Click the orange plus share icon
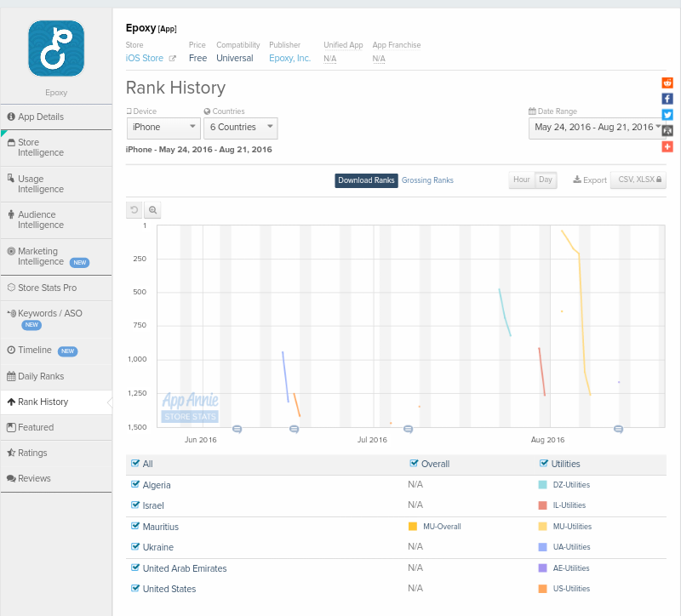 [x=667, y=146]
